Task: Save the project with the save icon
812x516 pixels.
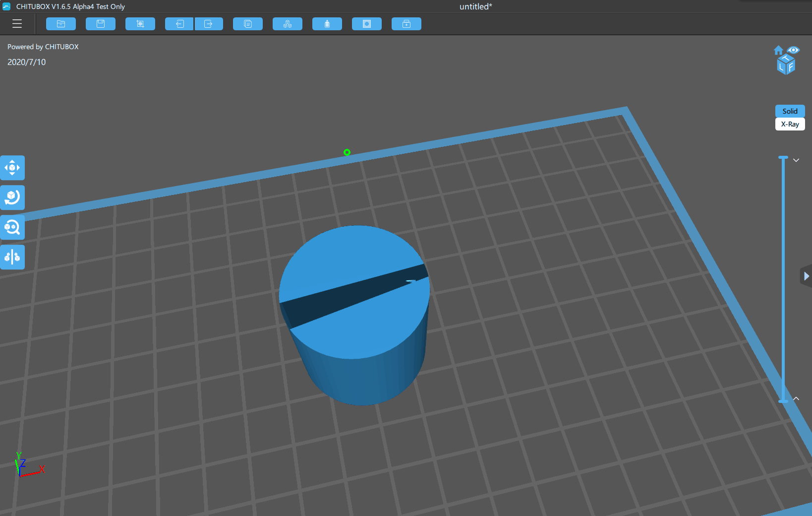Action: tap(100, 23)
